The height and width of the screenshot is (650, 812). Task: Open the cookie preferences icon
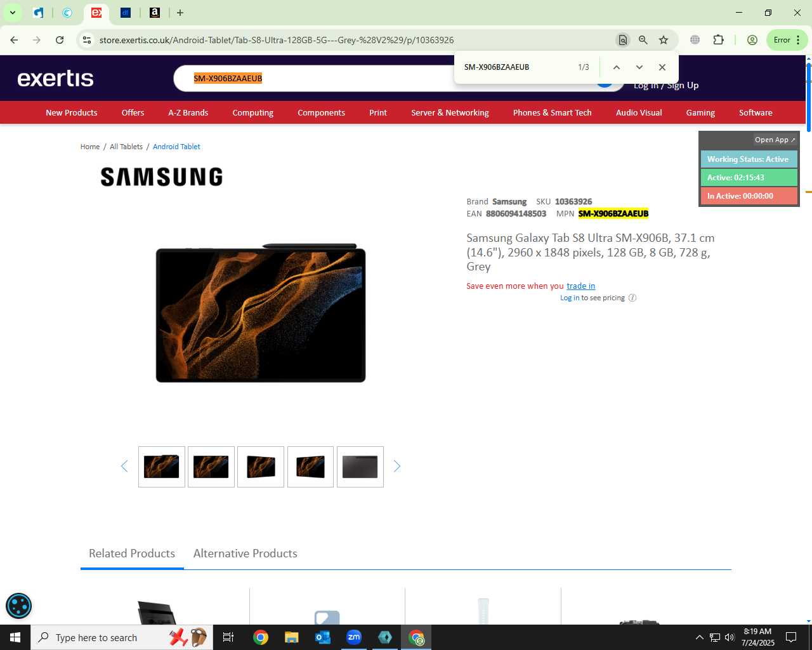coord(18,606)
